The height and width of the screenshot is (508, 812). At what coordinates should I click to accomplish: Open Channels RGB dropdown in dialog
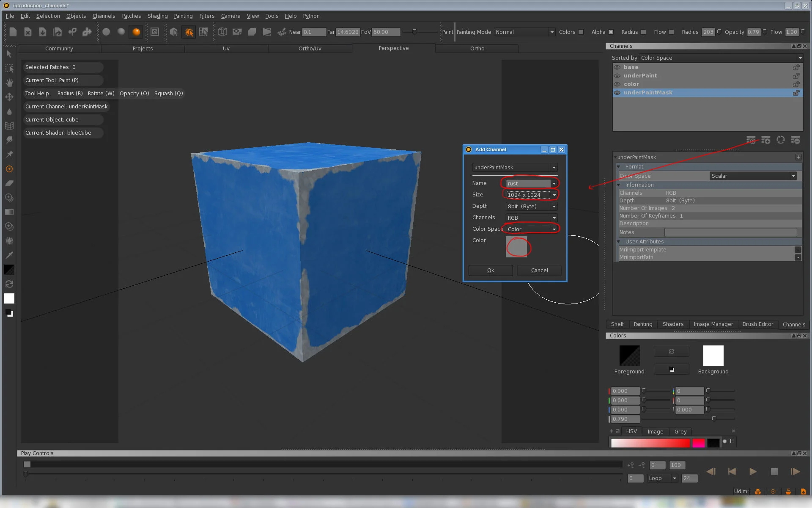coord(531,218)
